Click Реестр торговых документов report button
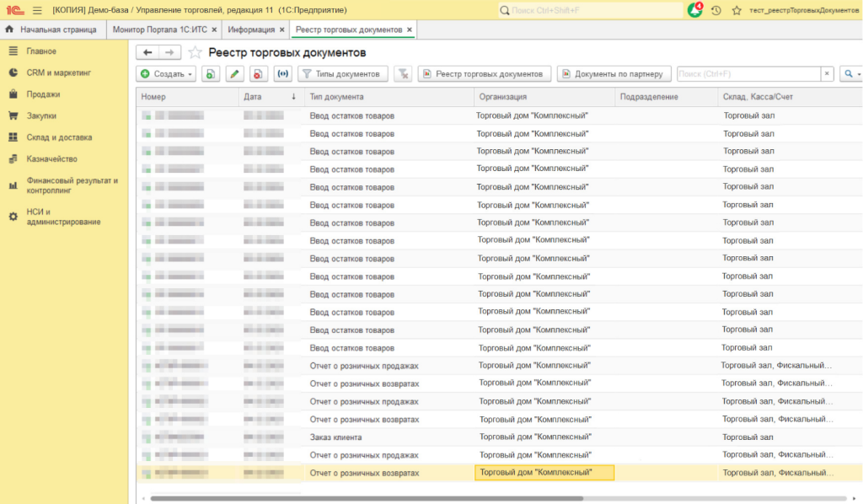The width and height of the screenshot is (863, 504). coord(485,73)
